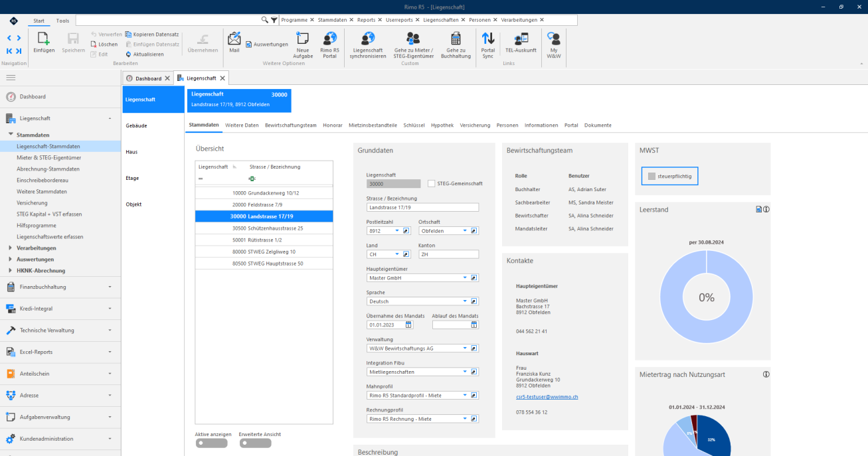This screenshot has height=456, width=868.
Task: Click the filter funnel icon
Action: coord(274,20)
